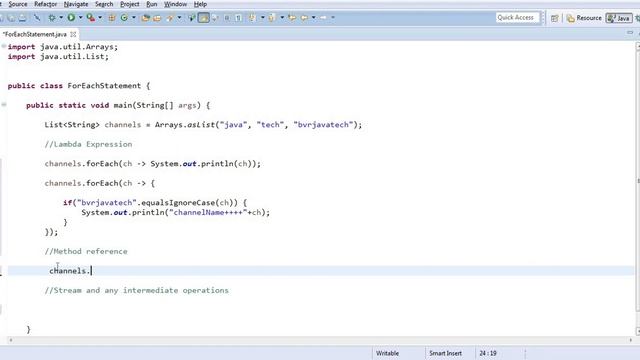
Task: Open the Refactor menu
Action: (46, 4)
